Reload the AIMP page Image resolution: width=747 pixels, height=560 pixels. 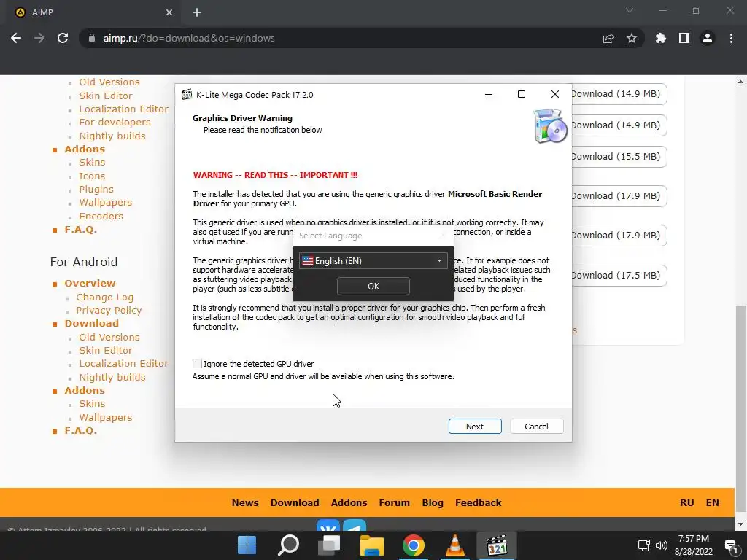point(63,38)
